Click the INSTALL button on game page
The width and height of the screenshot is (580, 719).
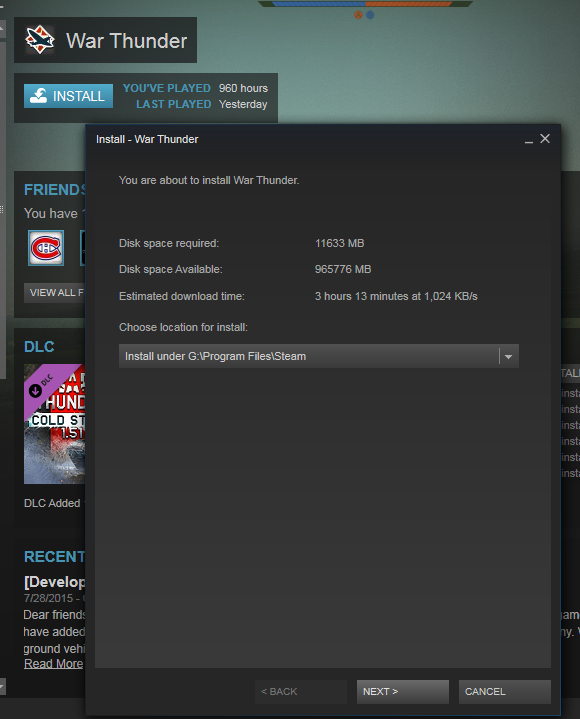68,96
